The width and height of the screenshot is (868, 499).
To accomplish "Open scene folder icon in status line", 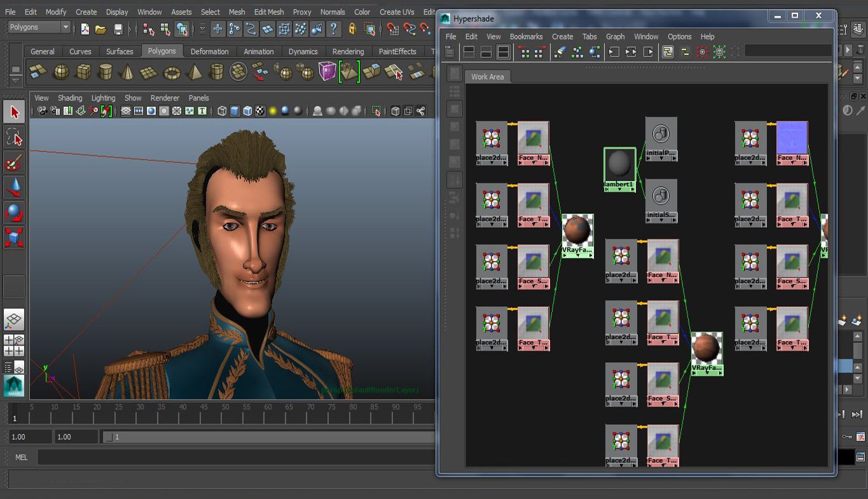I will point(100,29).
